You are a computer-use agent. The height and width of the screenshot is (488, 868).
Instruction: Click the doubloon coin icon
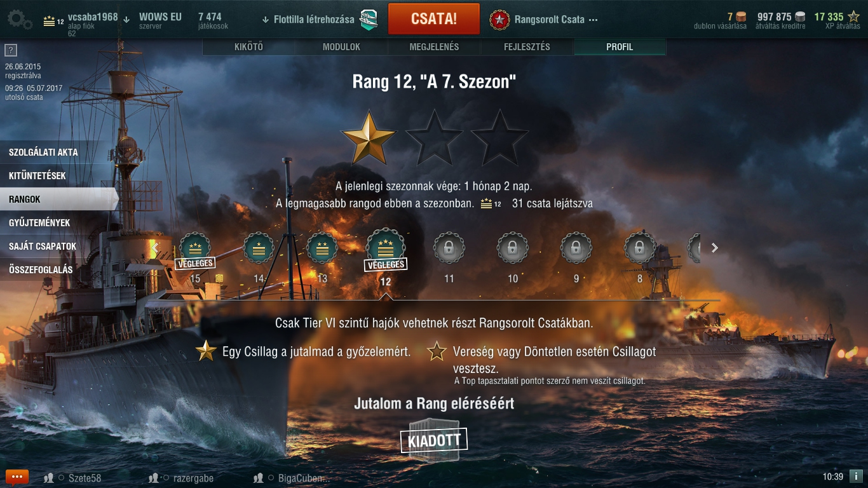point(740,17)
